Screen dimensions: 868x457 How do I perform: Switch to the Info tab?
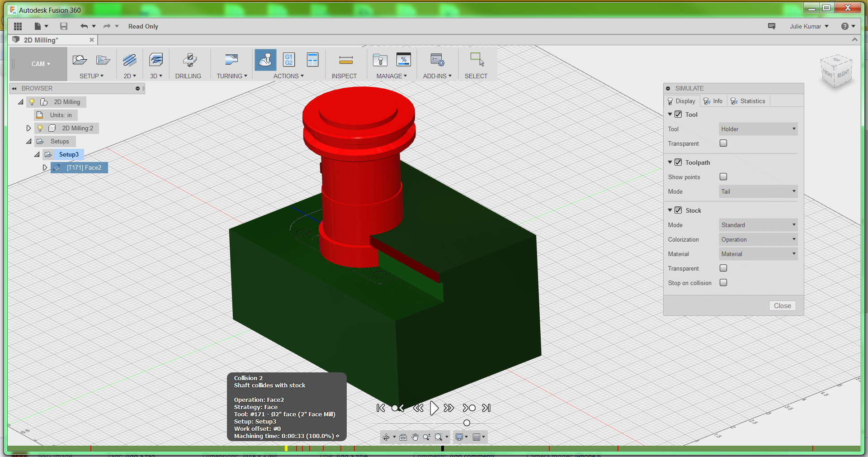click(713, 101)
